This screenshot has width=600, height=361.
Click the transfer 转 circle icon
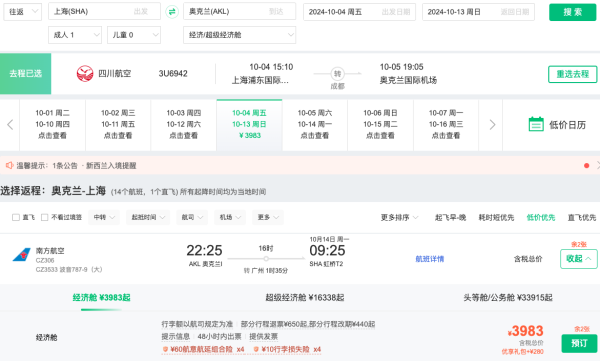(337, 74)
